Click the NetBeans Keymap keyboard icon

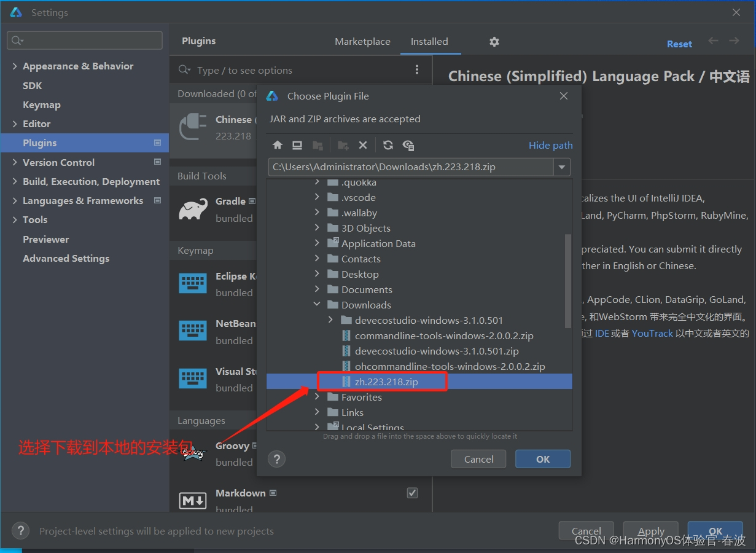pyautogui.click(x=193, y=331)
